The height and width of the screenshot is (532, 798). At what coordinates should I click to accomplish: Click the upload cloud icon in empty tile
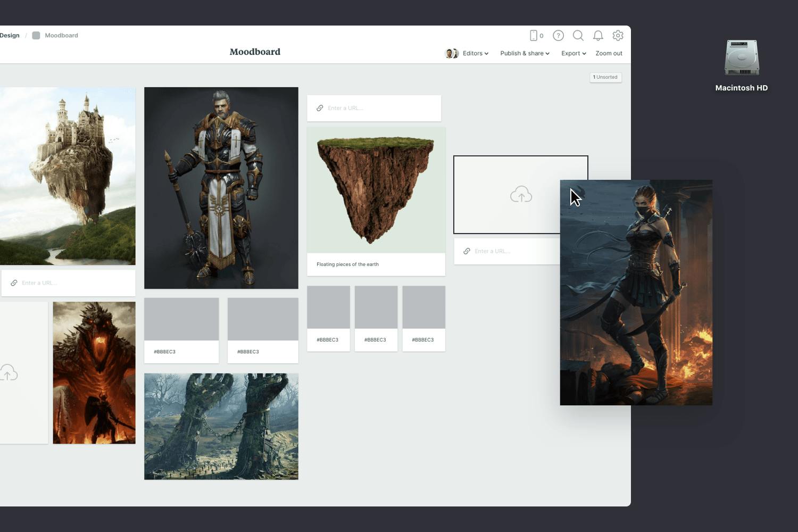[x=521, y=194]
